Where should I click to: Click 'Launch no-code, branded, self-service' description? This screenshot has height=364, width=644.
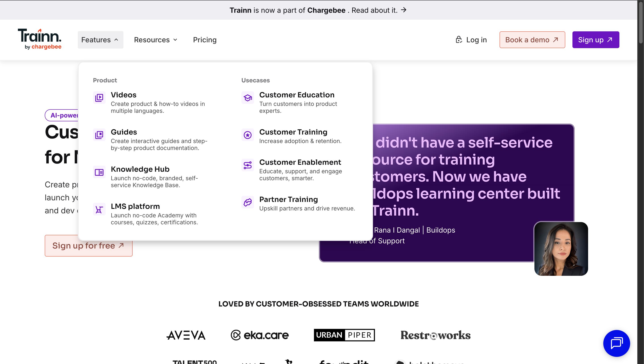coord(154,182)
